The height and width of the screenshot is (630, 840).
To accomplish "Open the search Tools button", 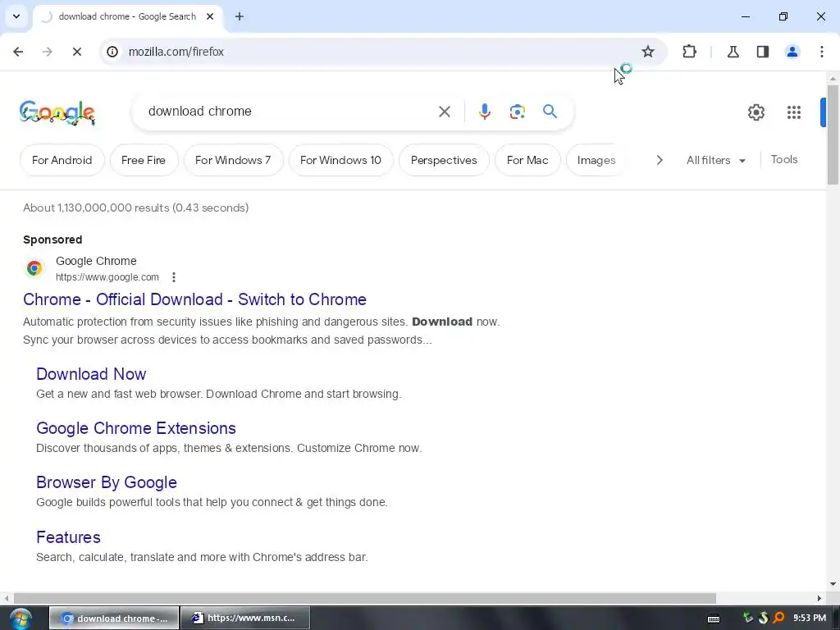I will coord(783,160).
